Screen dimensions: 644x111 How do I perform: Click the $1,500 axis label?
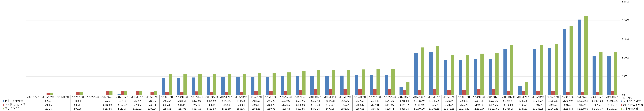tap(626, 39)
